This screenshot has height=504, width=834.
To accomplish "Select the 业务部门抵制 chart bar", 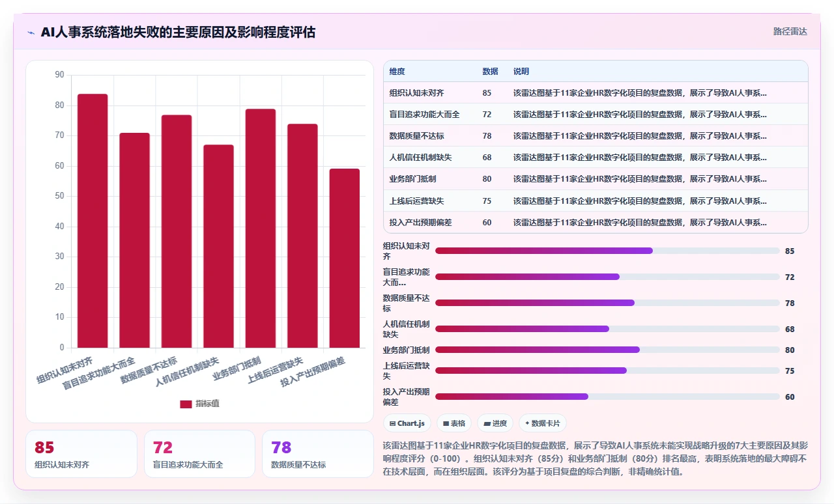I will [261, 228].
